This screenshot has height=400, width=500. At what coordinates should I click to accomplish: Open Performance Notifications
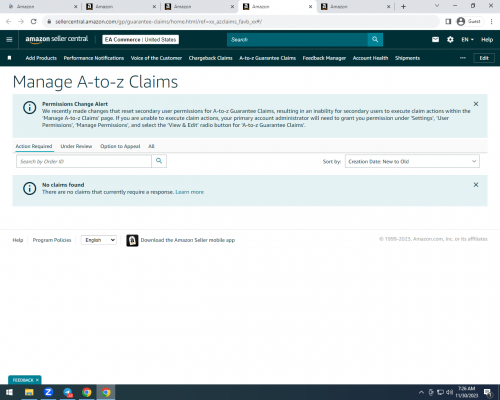click(94, 58)
